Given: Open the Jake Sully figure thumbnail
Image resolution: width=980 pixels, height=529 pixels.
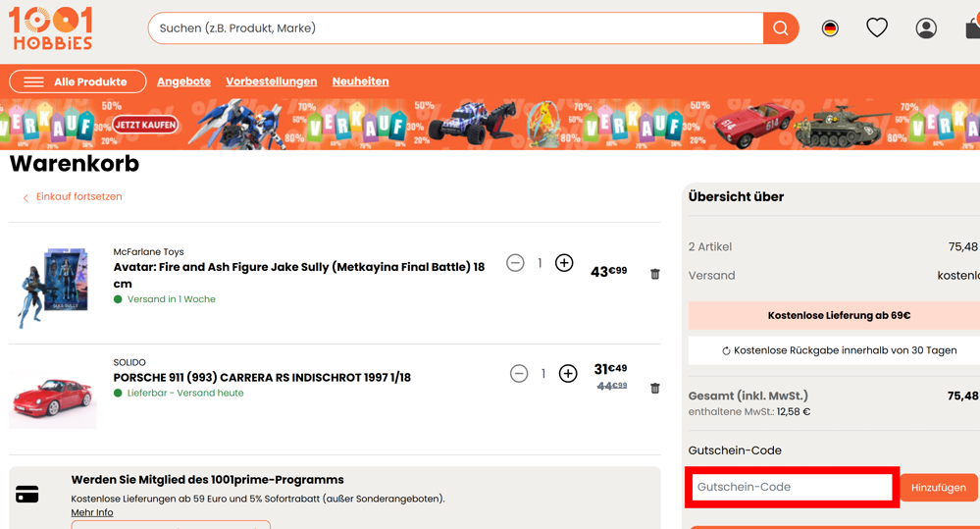Looking at the screenshot, I should pos(53,288).
